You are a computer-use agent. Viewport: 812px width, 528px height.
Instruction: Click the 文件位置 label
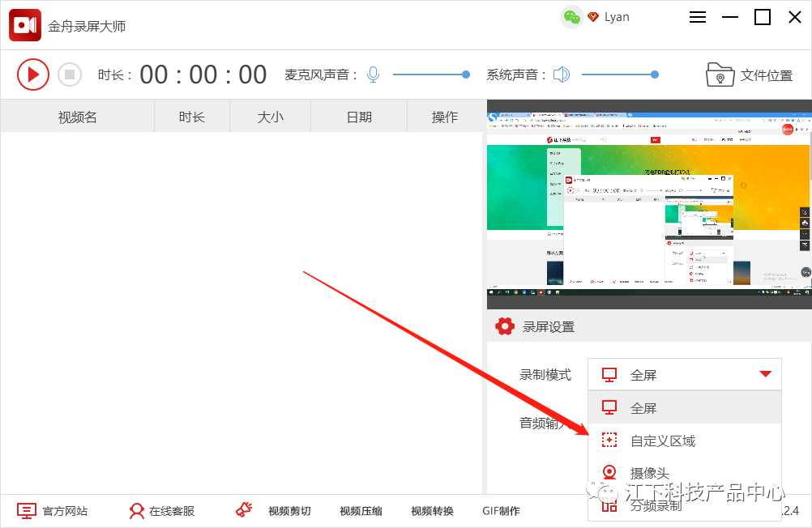[x=767, y=75]
